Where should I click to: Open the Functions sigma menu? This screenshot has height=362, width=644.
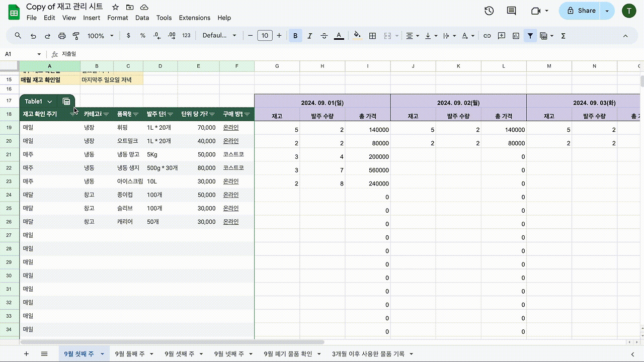[563, 36]
